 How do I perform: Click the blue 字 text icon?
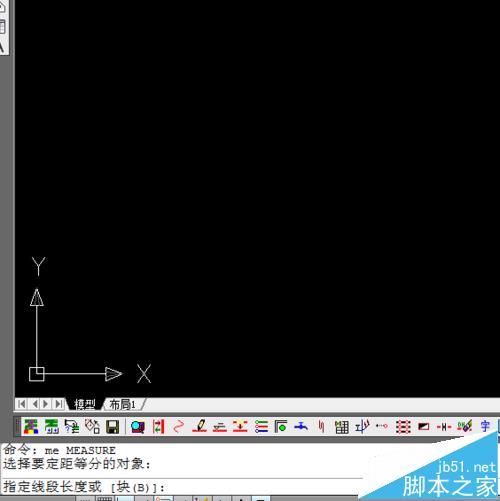(x=485, y=426)
